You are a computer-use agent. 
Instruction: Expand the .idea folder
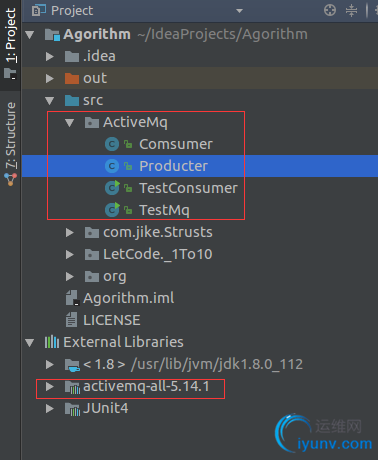click(50, 56)
